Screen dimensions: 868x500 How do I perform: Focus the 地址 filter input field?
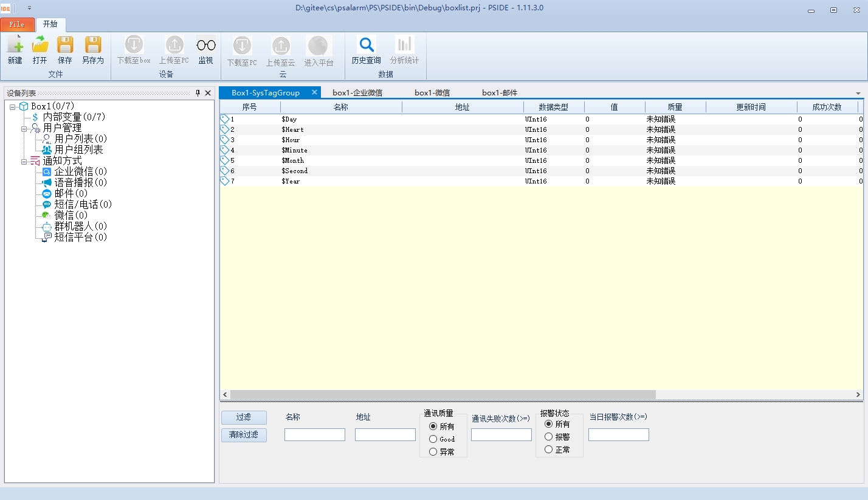coord(385,435)
